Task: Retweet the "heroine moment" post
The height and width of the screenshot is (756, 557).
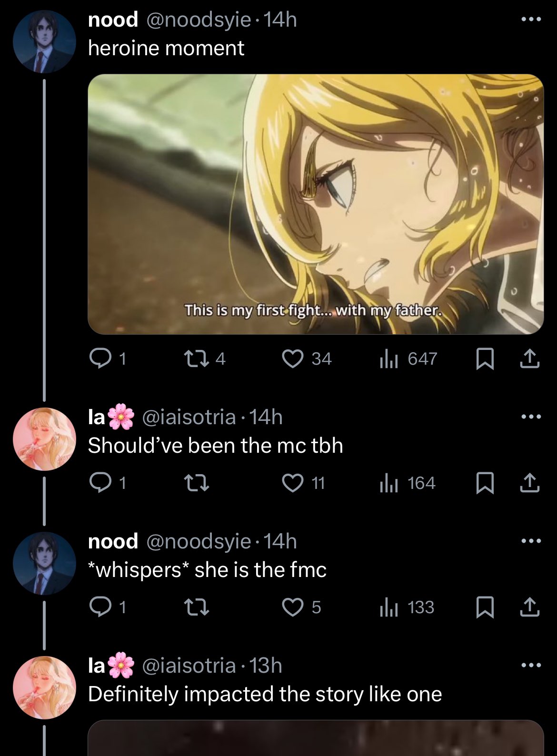Action: click(205, 359)
